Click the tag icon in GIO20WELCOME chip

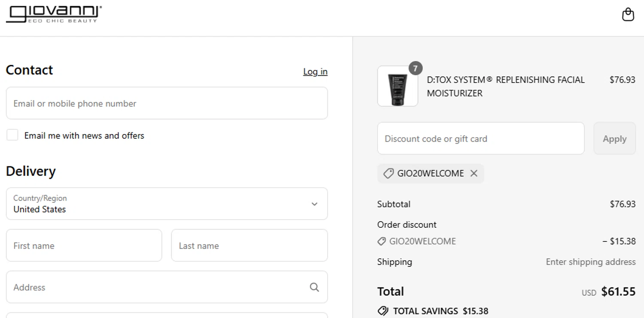[x=388, y=173]
